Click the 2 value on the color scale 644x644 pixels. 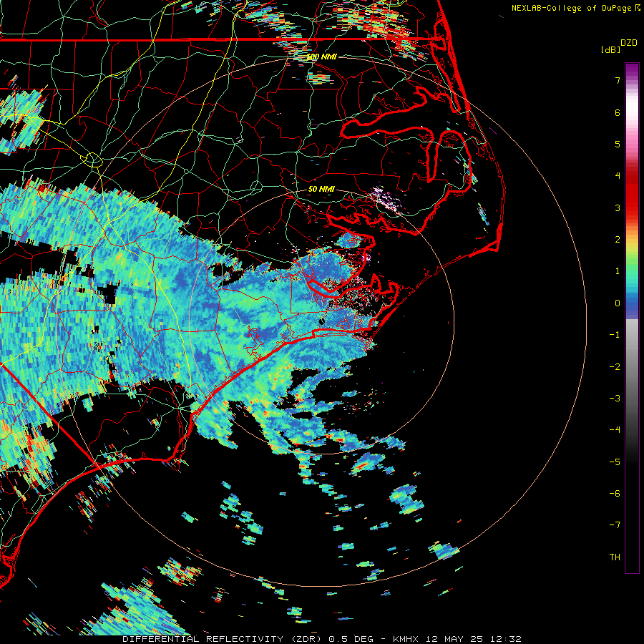point(618,240)
